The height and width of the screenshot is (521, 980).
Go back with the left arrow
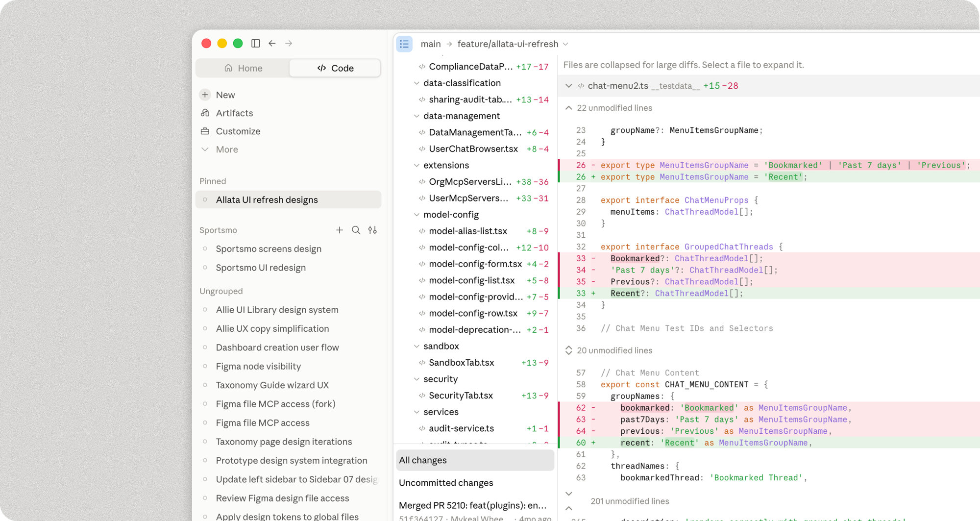[x=272, y=43]
